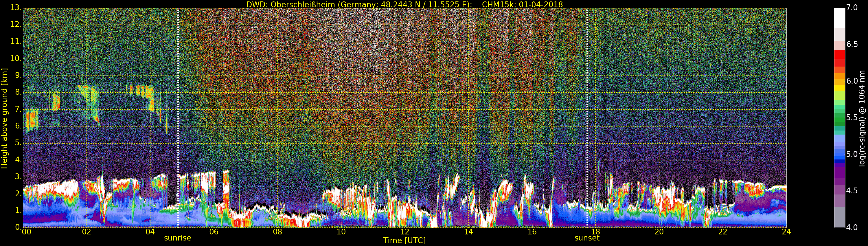This screenshot has height=246, width=868.
Task: Click the 12 hour tick label
Action: coord(404,232)
